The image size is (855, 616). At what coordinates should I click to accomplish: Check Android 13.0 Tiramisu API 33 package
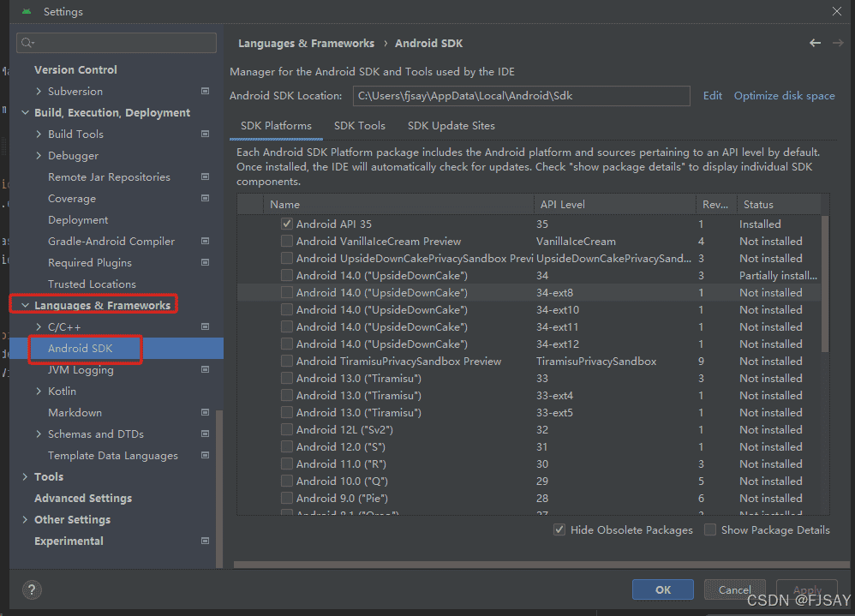point(288,378)
